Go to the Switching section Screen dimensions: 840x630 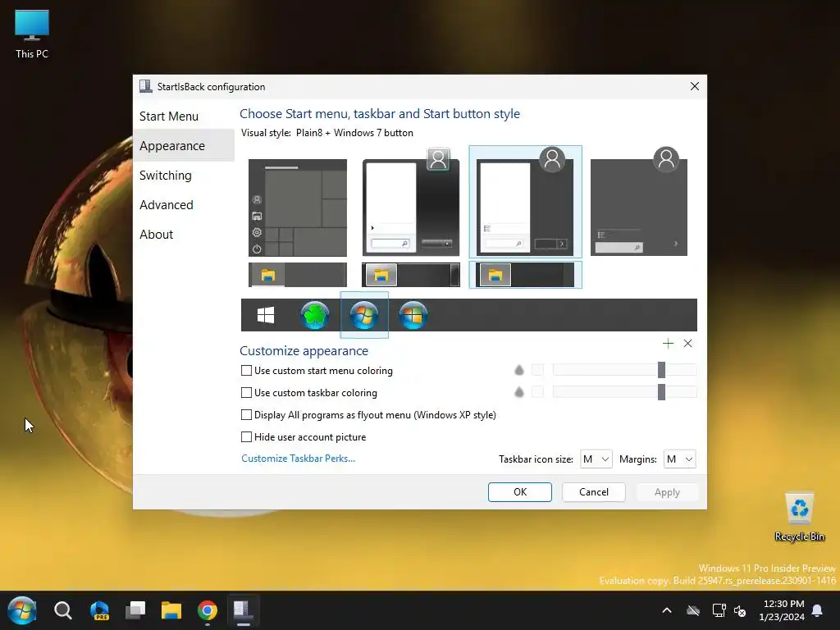coord(183,176)
